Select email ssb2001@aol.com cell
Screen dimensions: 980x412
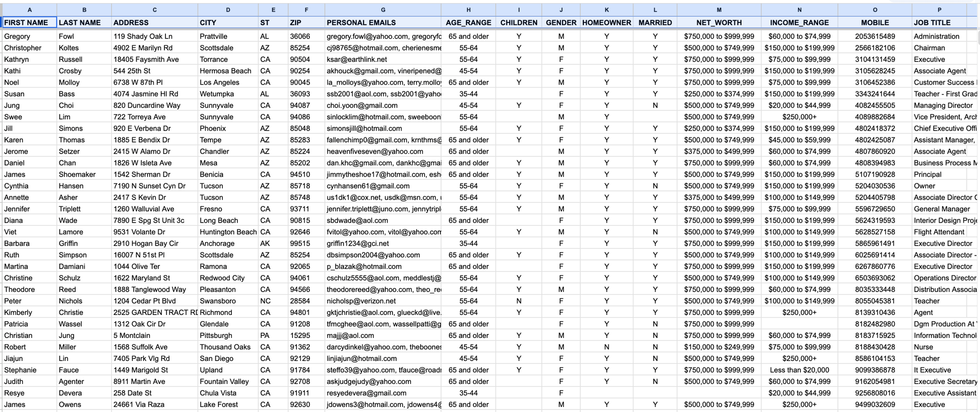(383, 94)
